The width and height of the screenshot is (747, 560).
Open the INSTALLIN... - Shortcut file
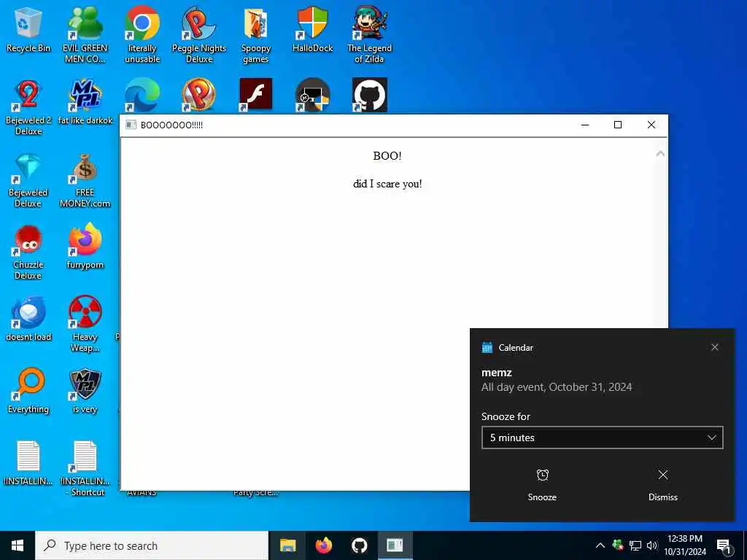tap(85, 469)
